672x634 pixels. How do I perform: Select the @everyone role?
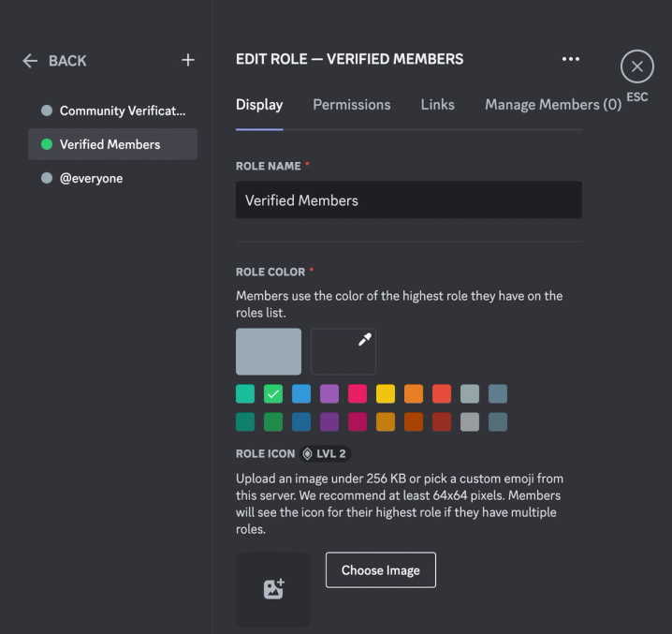click(x=112, y=178)
